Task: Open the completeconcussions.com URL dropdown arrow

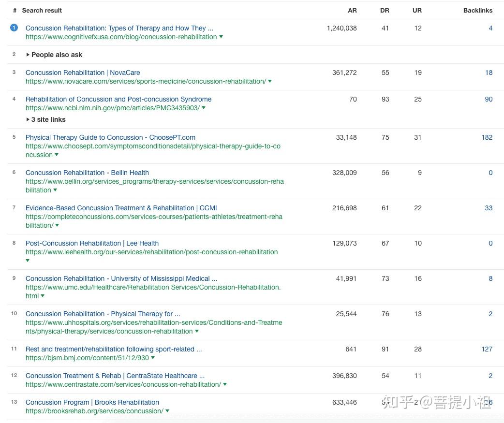Action: pos(57,225)
